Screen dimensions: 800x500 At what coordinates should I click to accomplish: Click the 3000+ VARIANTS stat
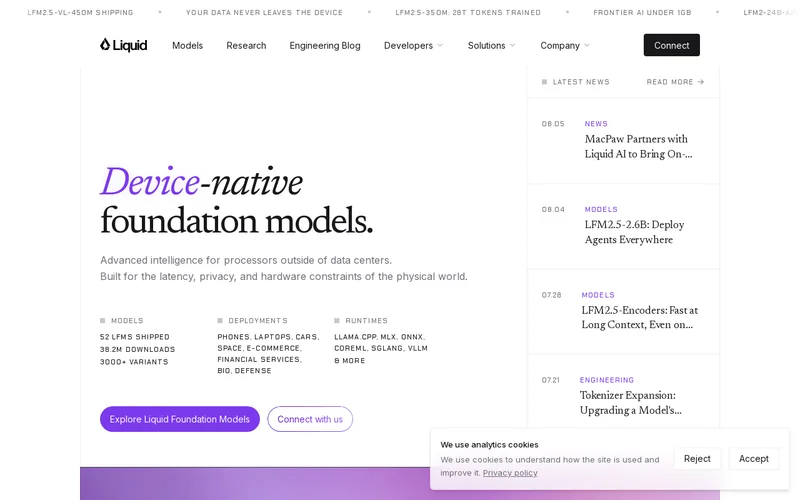point(134,362)
